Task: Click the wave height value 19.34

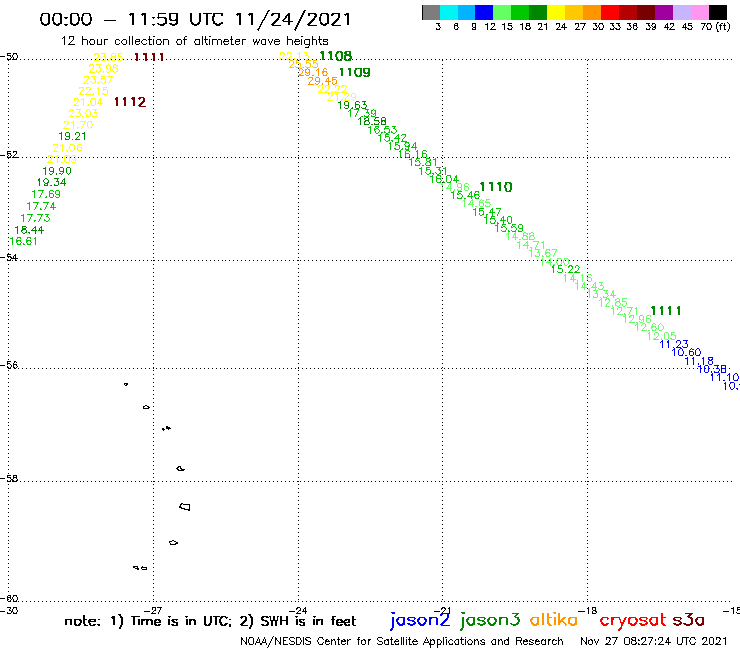Action: 51,183
